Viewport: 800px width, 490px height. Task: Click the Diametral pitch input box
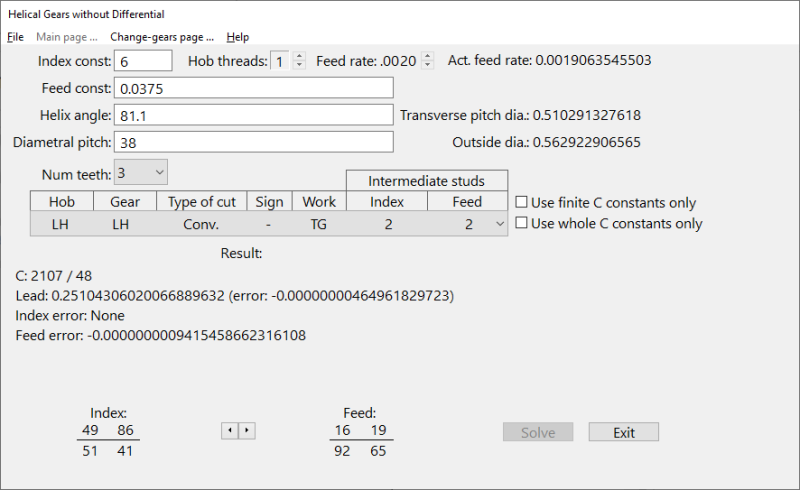pos(254,142)
